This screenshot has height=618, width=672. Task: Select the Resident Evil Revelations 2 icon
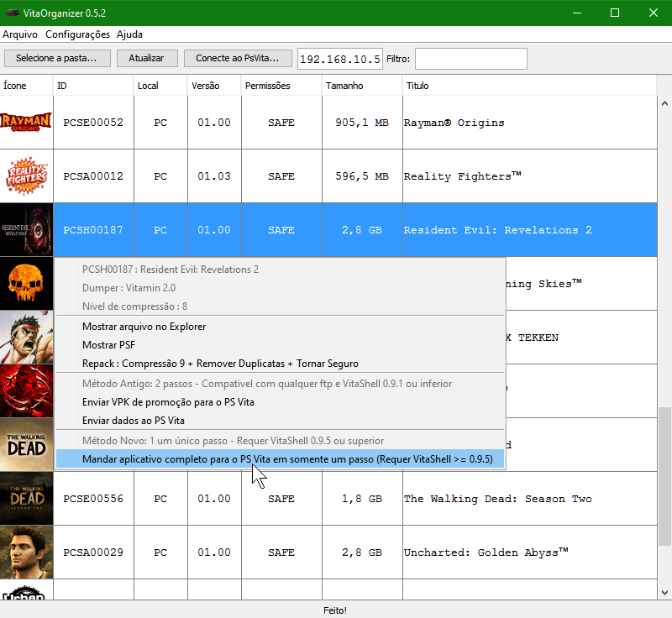tap(26, 230)
